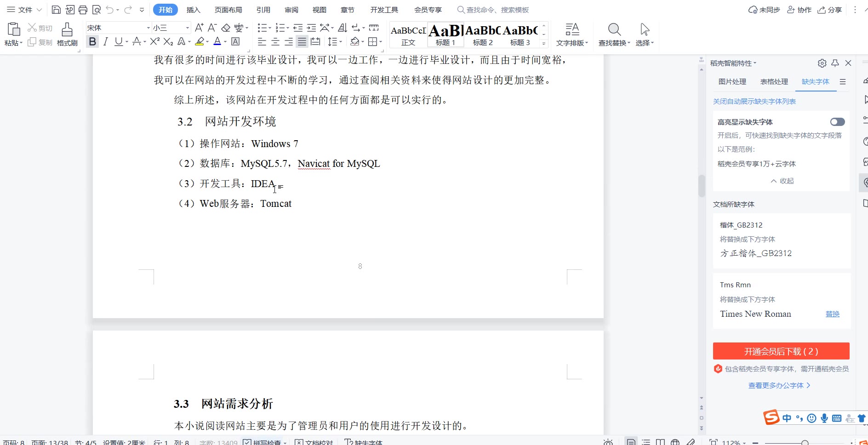This screenshot has width=868, height=445.
Task: Pin the Docer smart features panel
Action: point(835,63)
